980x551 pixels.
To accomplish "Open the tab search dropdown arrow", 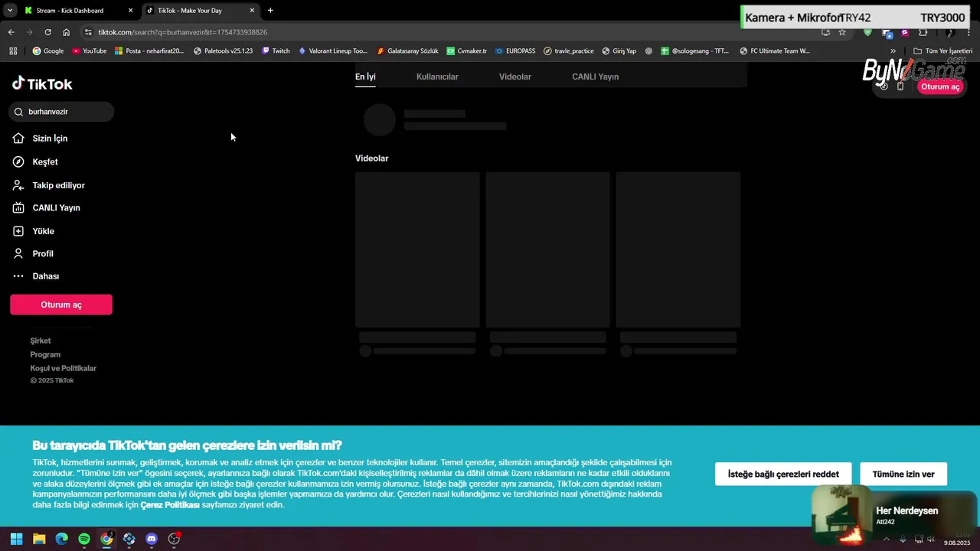I will tap(10, 11).
